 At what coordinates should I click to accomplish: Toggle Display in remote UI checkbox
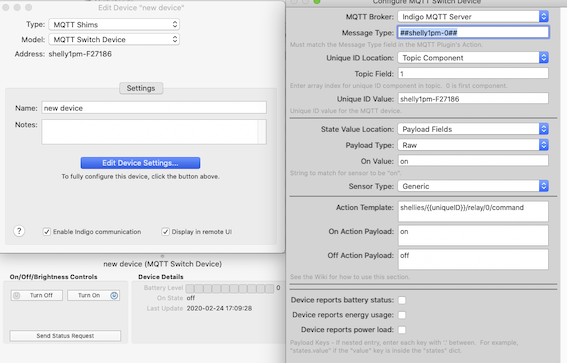165,232
